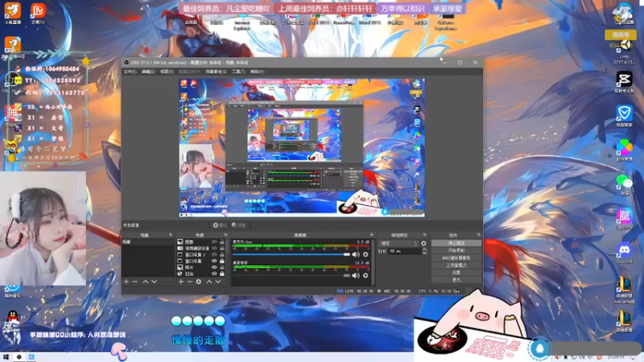Toggle visibility of 图像 source
Screen dimensions: 644x362
tap(214, 242)
